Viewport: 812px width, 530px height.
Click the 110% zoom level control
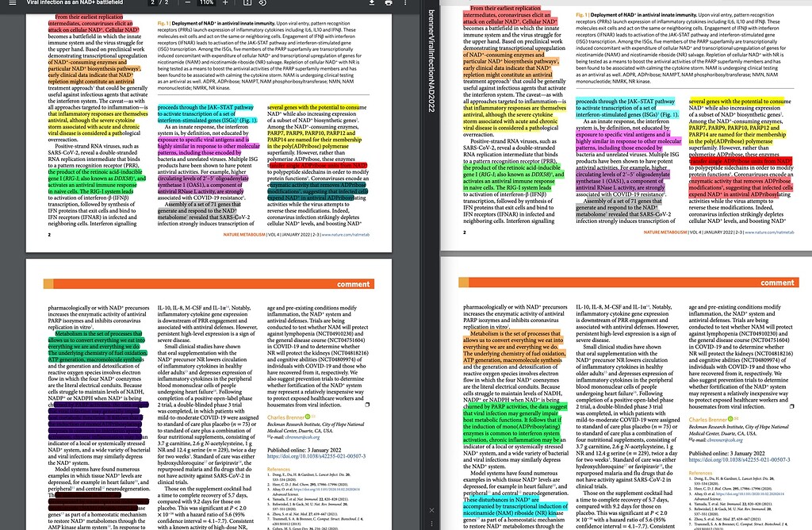tap(206, 4)
